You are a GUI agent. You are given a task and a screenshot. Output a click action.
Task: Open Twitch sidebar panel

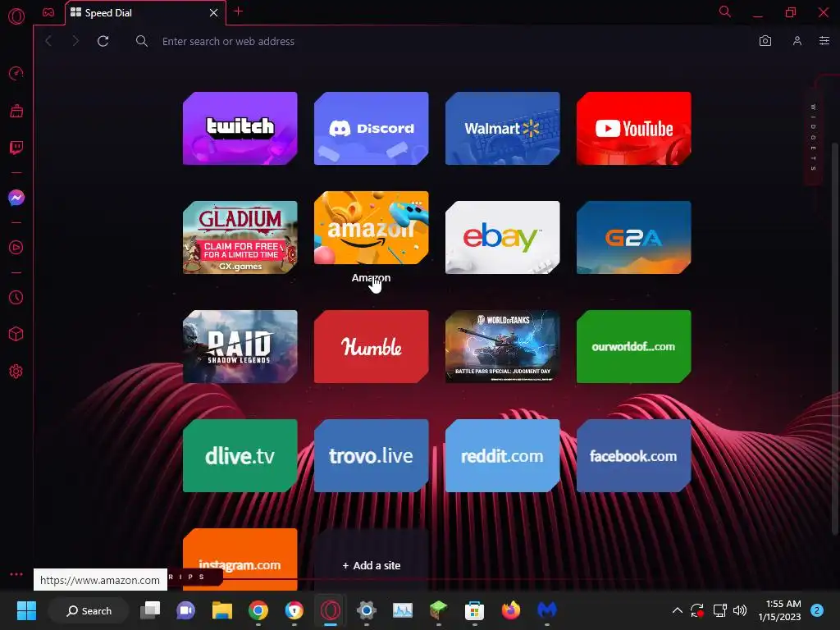click(16, 148)
